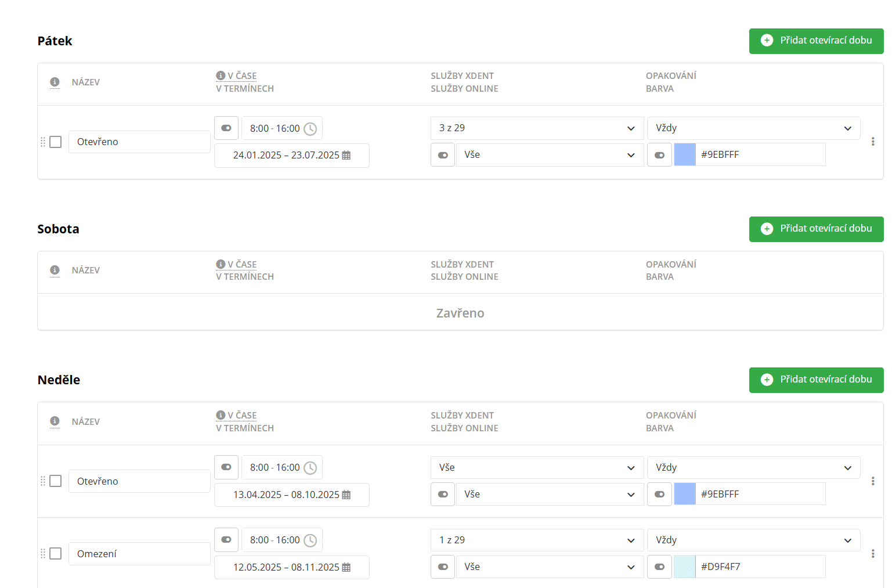
Task: Check the Omezení row checkbox
Action: pos(56,554)
